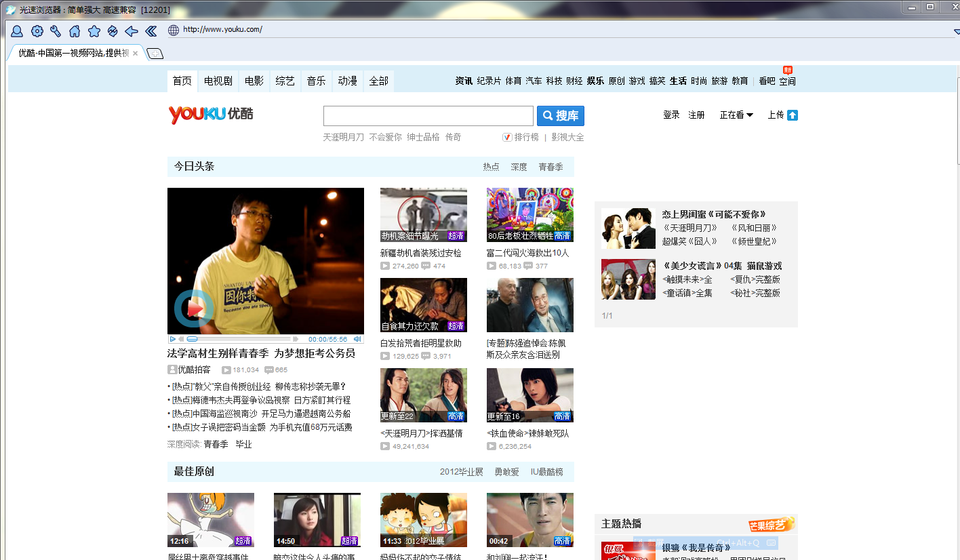
Task: Open the wrench tools icon
Action: tap(56, 31)
